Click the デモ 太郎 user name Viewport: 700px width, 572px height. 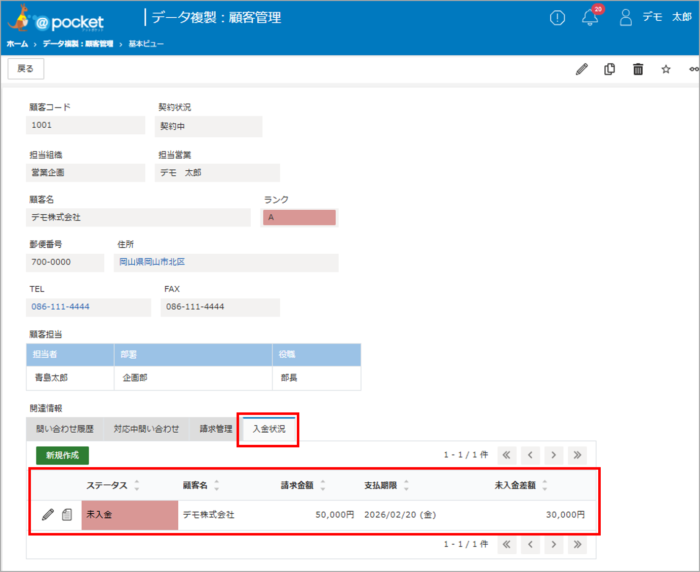(x=667, y=17)
